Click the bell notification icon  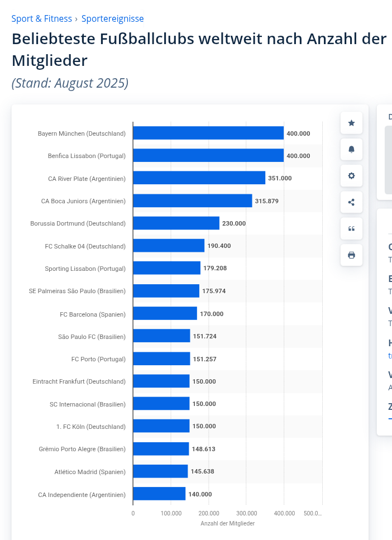[x=351, y=149]
